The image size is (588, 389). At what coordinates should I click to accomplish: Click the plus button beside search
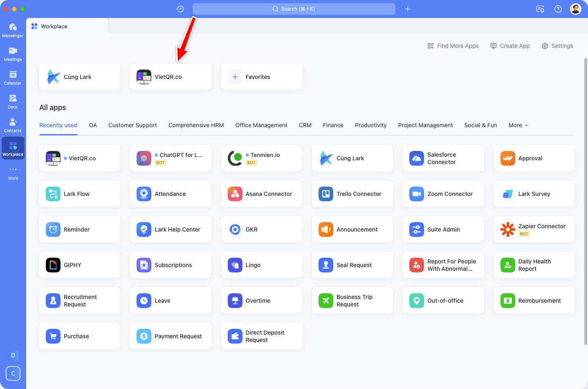click(408, 9)
